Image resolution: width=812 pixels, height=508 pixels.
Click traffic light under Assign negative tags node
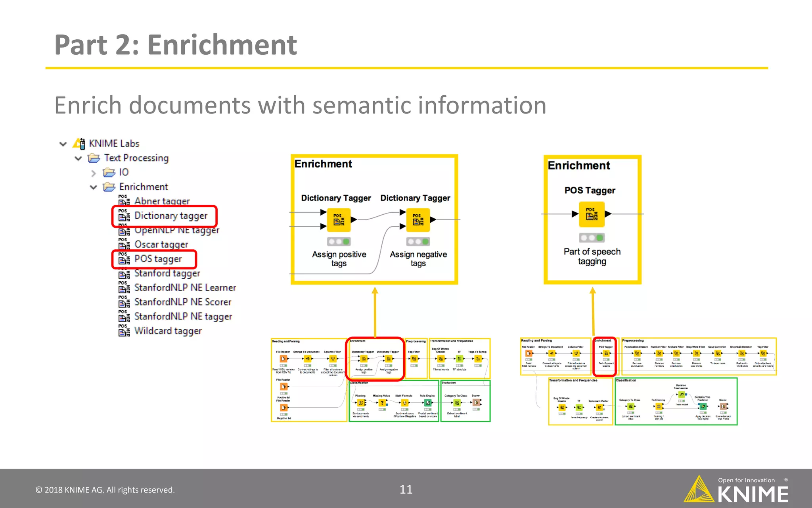[418, 241]
